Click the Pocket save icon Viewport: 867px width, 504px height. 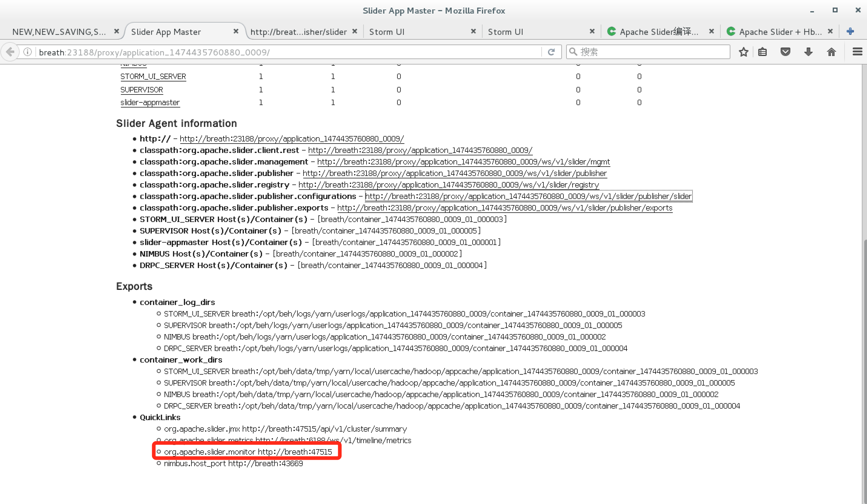coord(785,52)
